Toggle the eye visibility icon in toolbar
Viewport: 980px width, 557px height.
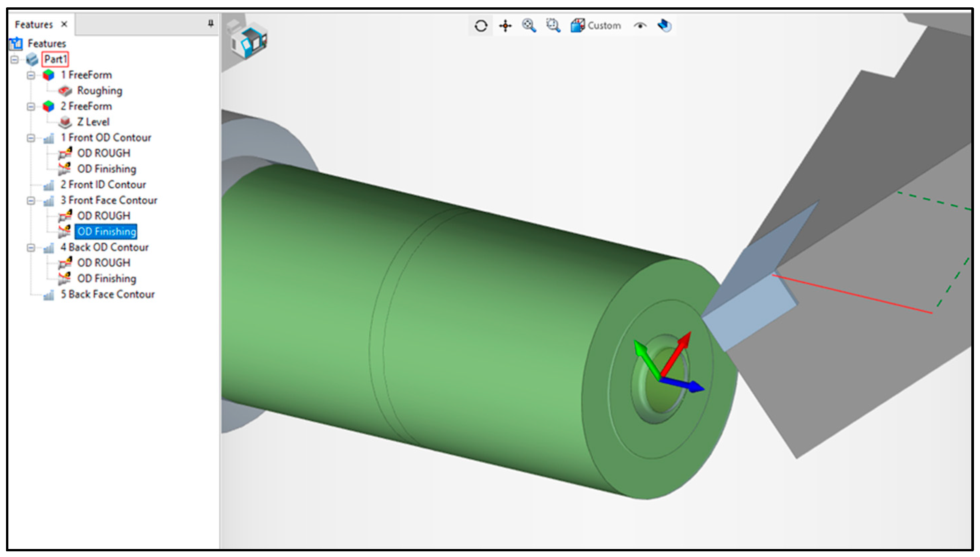pos(640,26)
